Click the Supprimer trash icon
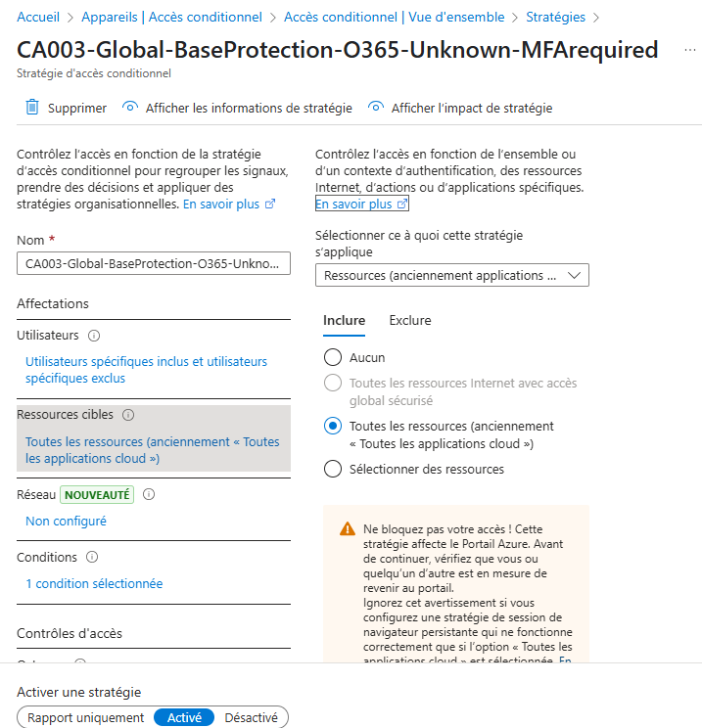Image resolution: width=702 pixels, height=728 pixels. point(31,108)
